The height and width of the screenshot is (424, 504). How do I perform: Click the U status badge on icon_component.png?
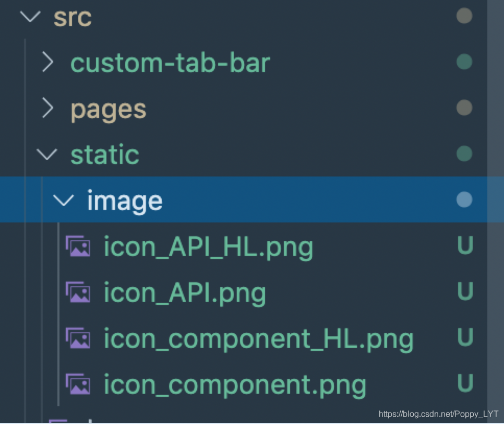[465, 383]
